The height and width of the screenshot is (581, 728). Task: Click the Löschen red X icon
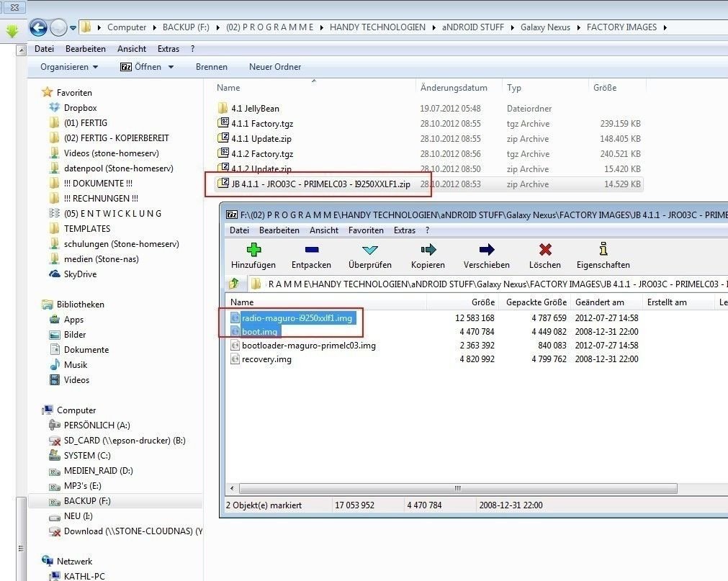coord(545,250)
